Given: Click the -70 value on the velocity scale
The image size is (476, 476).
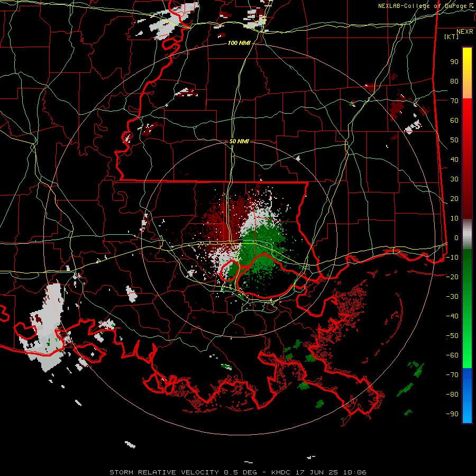Looking at the screenshot, I should (452, 375).
